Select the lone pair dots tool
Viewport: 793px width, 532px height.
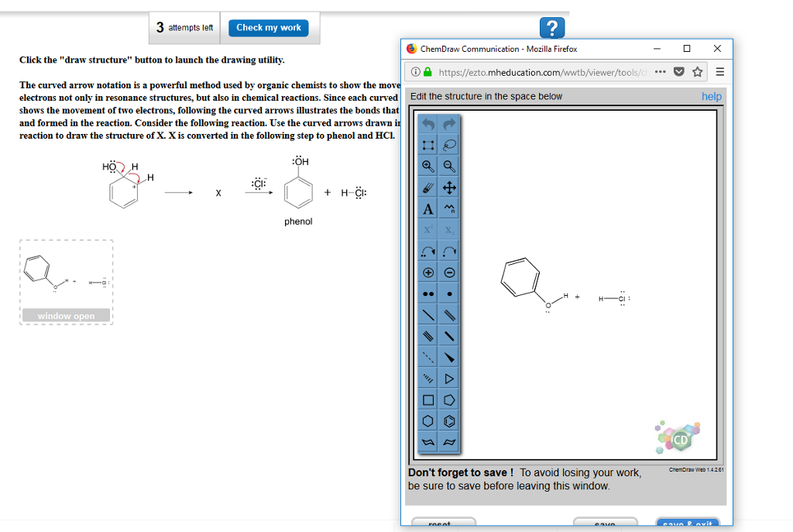coord(427,292)
